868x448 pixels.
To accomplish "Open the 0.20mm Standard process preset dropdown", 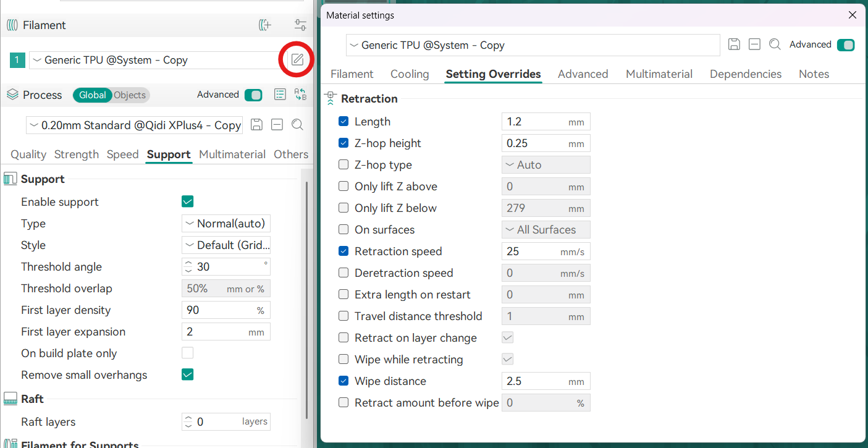I will [x=134, y=125].
